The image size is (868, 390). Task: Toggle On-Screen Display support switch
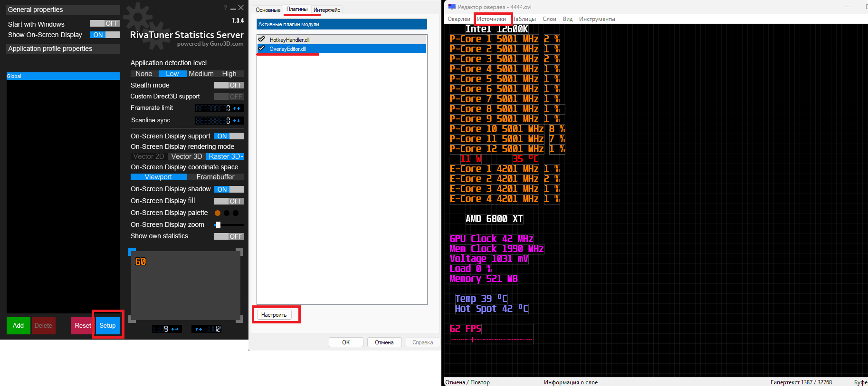pos(229,136)
